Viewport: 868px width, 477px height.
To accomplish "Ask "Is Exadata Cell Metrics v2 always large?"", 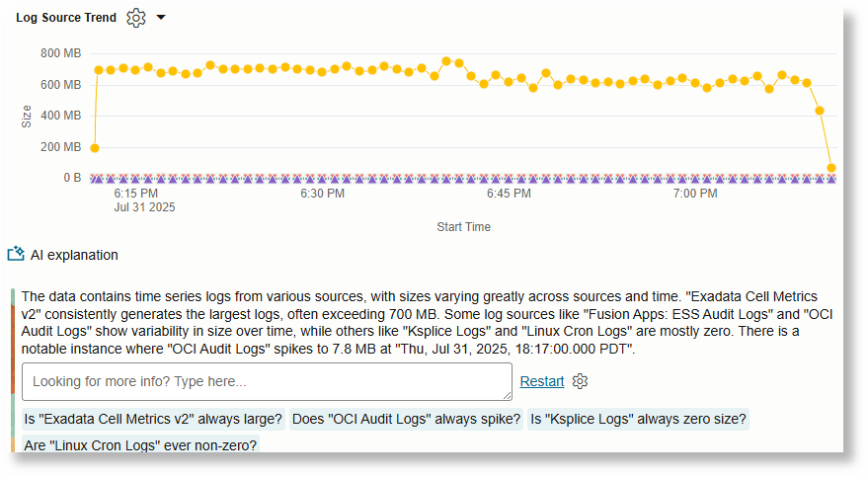I will pyautogui.click(x=153, y=419).
